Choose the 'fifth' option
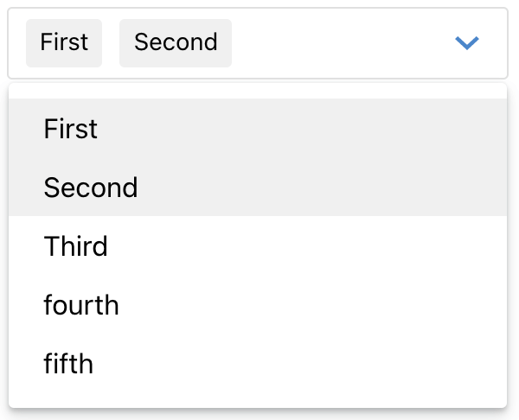This screenshot has width=519, height=420. tap(68, 364)
